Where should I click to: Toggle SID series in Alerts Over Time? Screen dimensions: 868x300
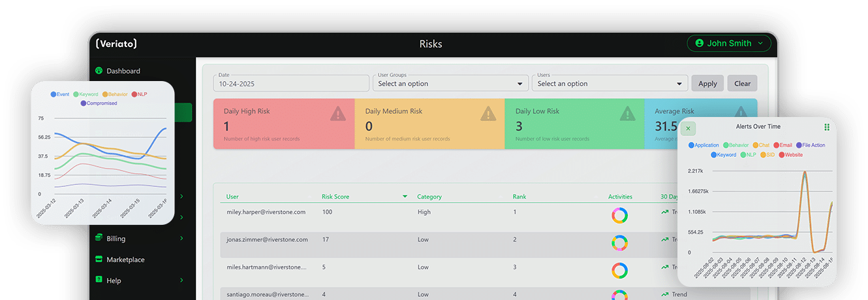767,155
